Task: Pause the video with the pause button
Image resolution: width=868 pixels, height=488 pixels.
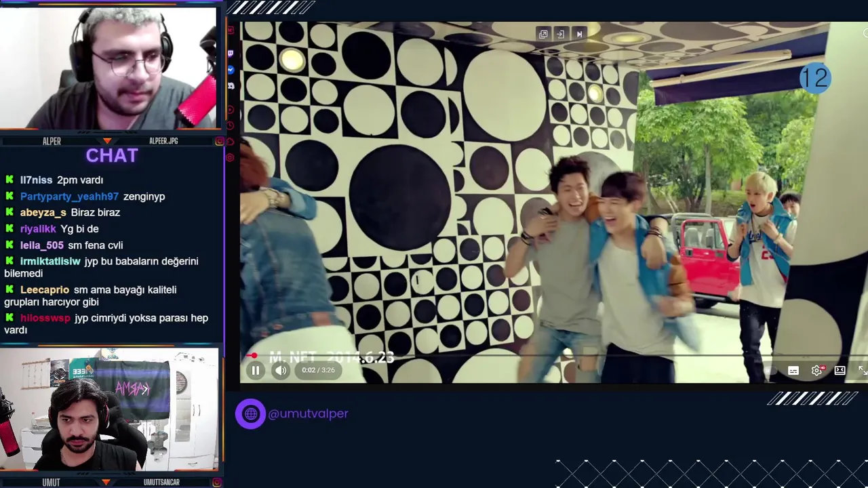Action: click(256, 370)
